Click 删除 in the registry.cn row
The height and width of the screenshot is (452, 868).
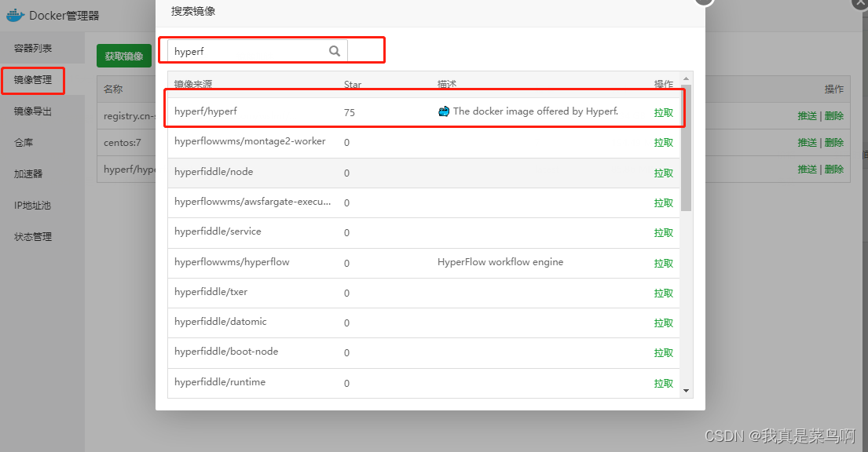point(833,115)
